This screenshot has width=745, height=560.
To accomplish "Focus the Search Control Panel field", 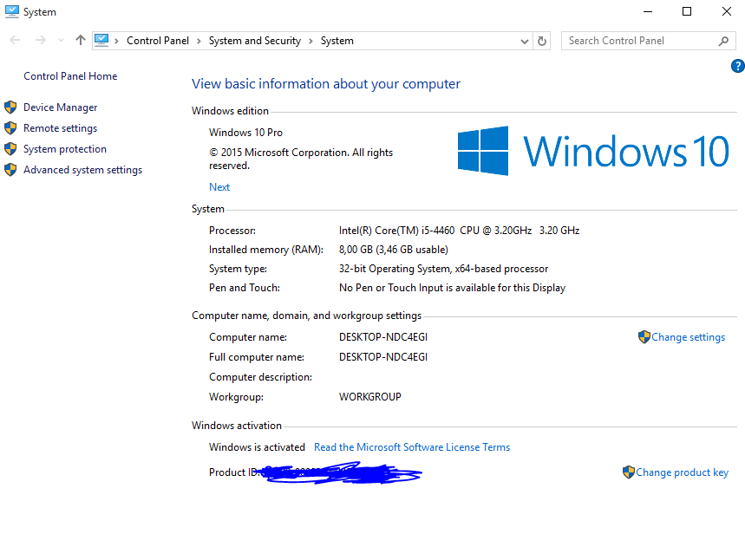I will coord(640,41).
